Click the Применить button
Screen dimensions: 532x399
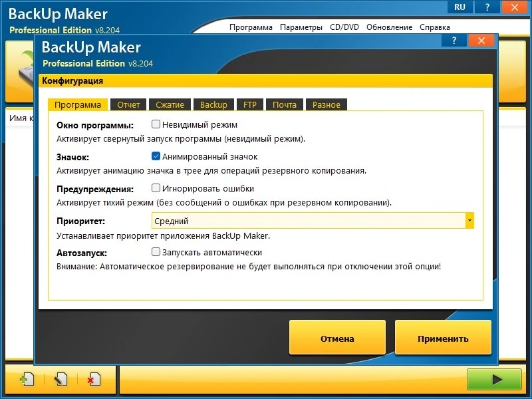(443, 338)
